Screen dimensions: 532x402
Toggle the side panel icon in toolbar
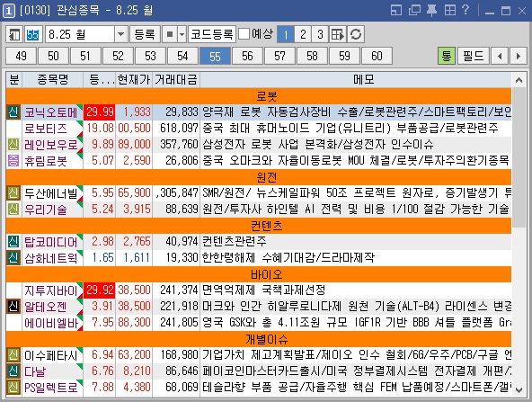[x=14, y=34]
